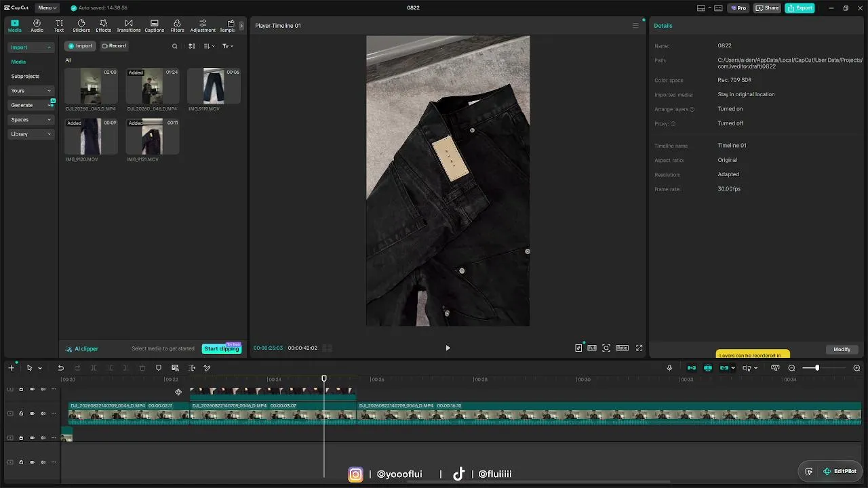868x488 pixels.
Task: Open the Menu dropdown
Action: click(47, 8)
